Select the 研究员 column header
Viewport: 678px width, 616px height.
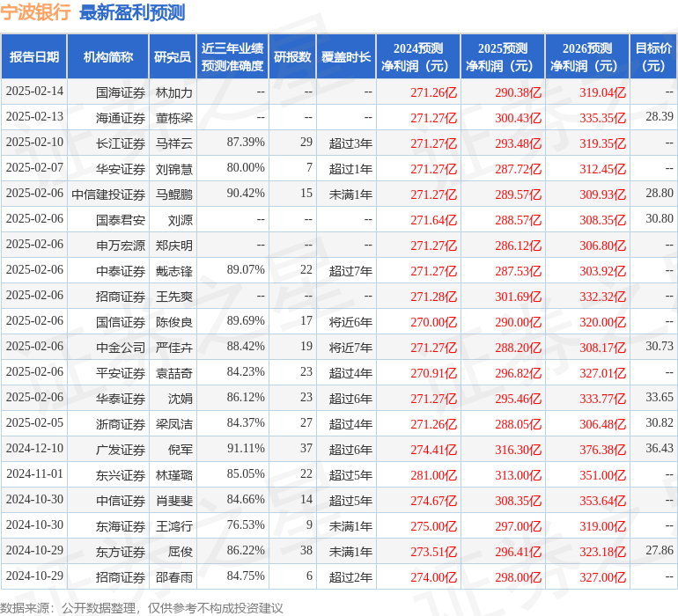(173, 56)
